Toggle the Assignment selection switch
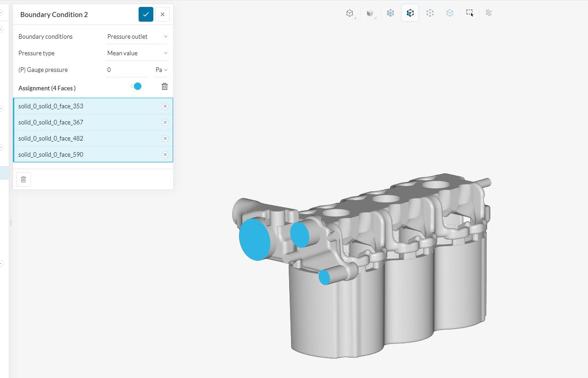This screenshot has height=378, width=588. (x=136, y=86)
